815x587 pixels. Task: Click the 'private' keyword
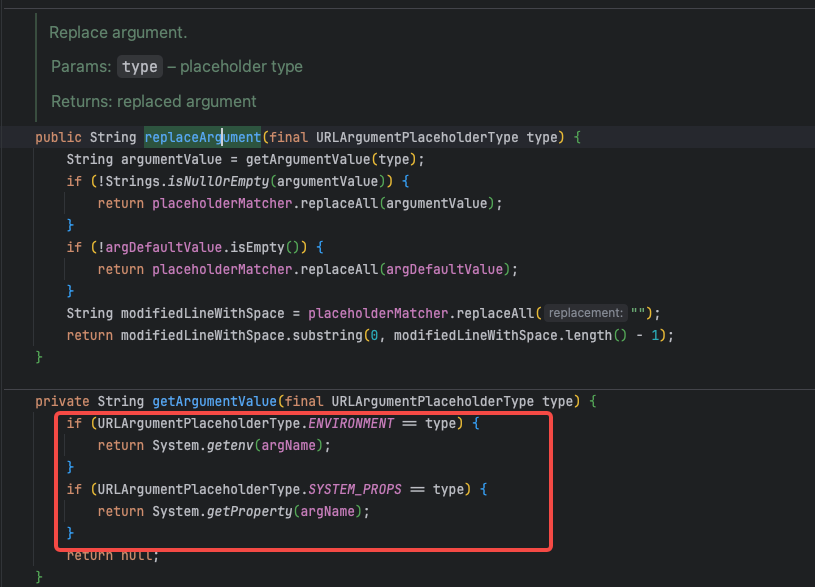62,401
